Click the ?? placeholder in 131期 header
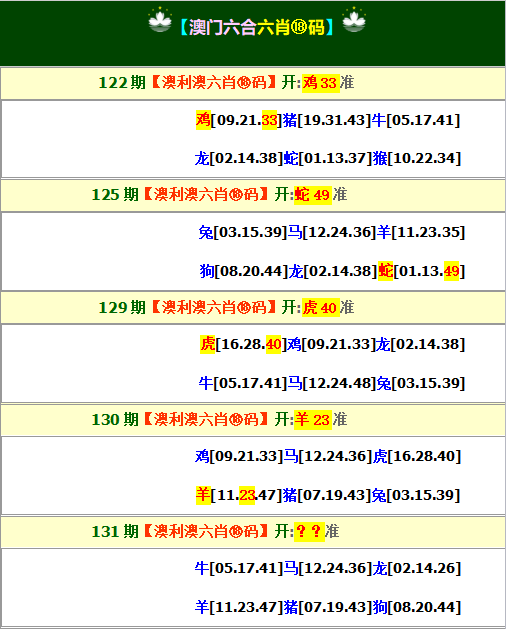The image size is (506, 629). click(x=309, y=532)
